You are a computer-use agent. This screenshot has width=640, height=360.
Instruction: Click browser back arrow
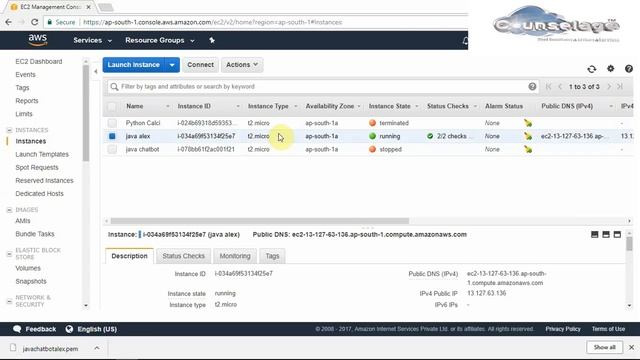[9, 22]
